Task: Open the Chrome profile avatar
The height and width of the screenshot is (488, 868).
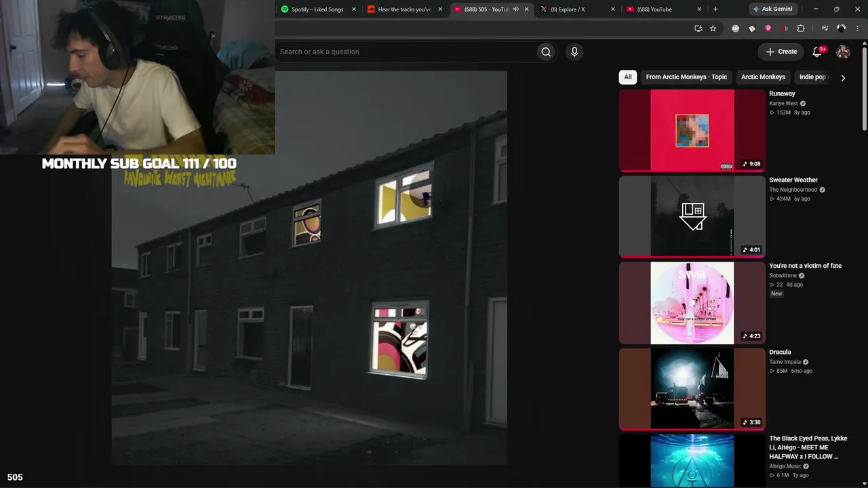Action: coord(842,28)
